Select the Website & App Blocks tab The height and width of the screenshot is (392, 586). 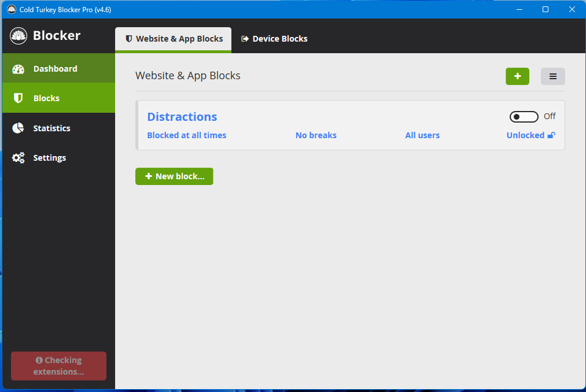(x=174, y=39)
